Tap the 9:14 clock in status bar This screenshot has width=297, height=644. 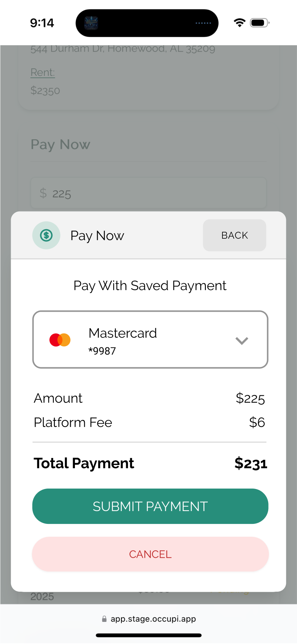pyautogui.click(x=42, y=23)
